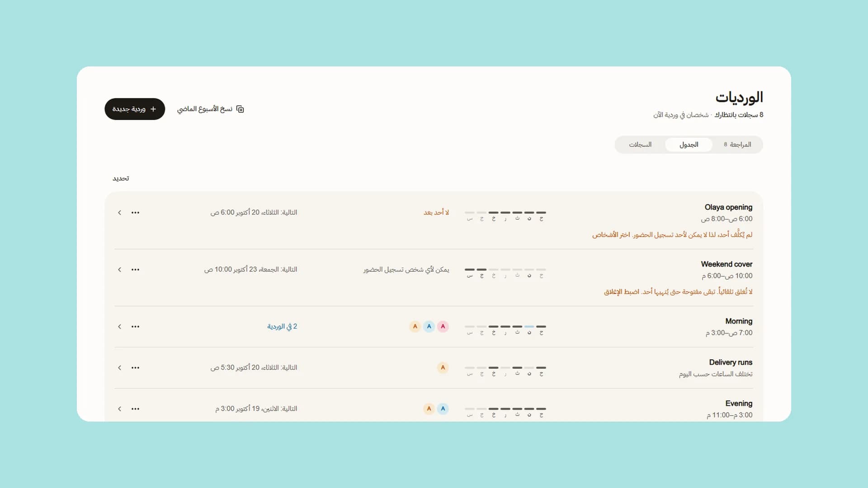Expand the Delivery runs row chevron

tap(119, 367)
